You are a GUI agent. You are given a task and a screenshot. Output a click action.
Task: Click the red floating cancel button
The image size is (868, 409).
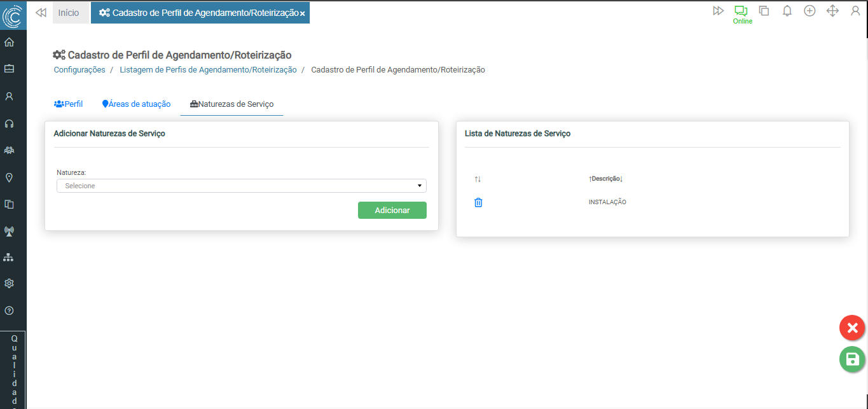(852, 328)
